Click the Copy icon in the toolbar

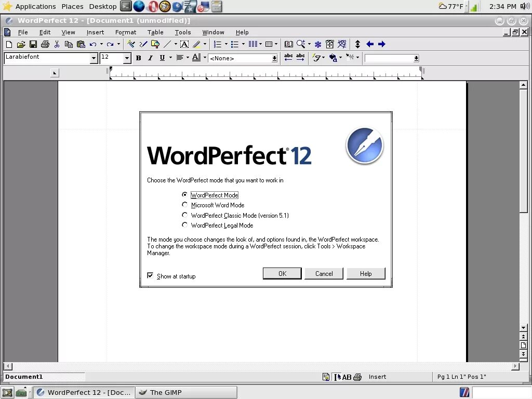[69, 44]
